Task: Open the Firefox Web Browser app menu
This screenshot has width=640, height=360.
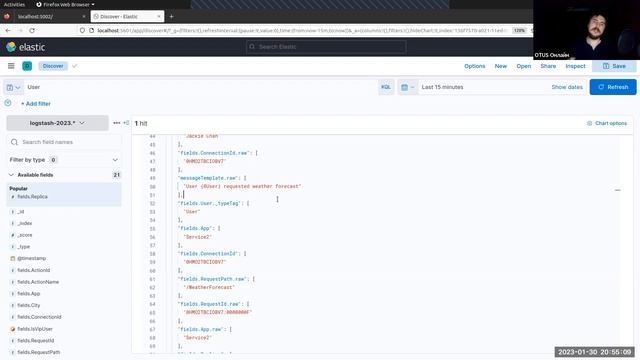Action: pyautogui.click(x=65, y=4)
